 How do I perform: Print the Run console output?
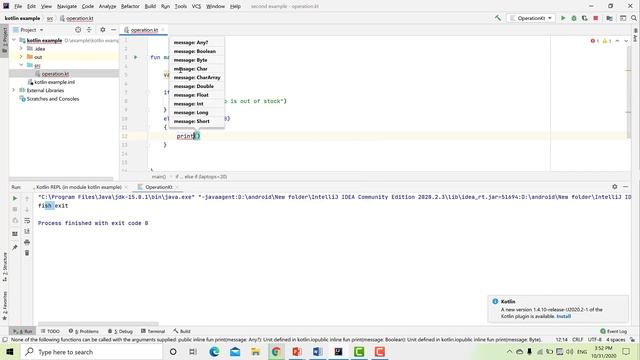tap(27, 242)
